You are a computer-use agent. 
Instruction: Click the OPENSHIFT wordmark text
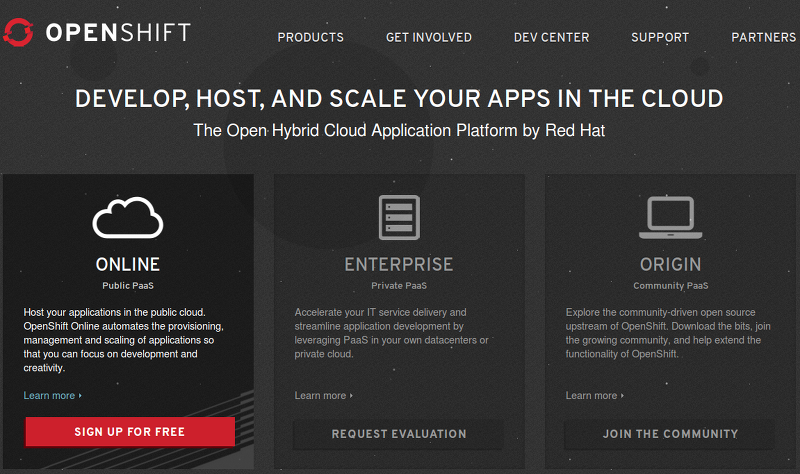(118, 33)
